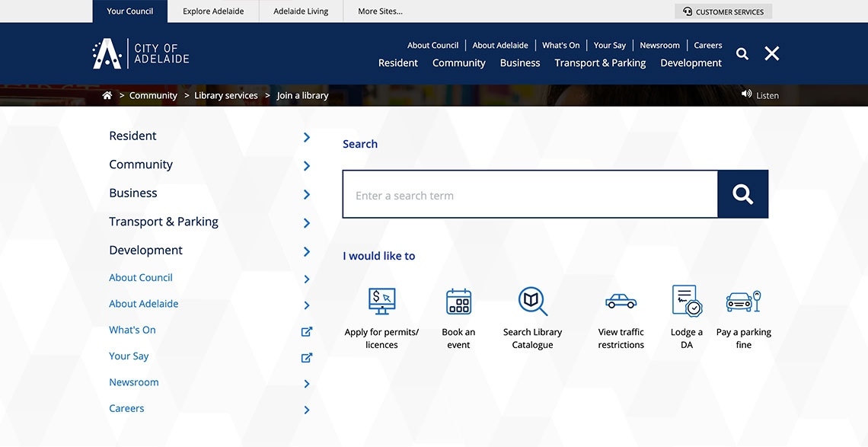Click external link icon beside What's On

(307, 331)
